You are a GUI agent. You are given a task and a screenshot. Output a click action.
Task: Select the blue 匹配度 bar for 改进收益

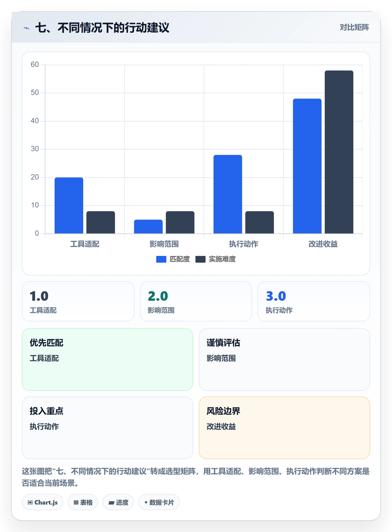(307, 166)
